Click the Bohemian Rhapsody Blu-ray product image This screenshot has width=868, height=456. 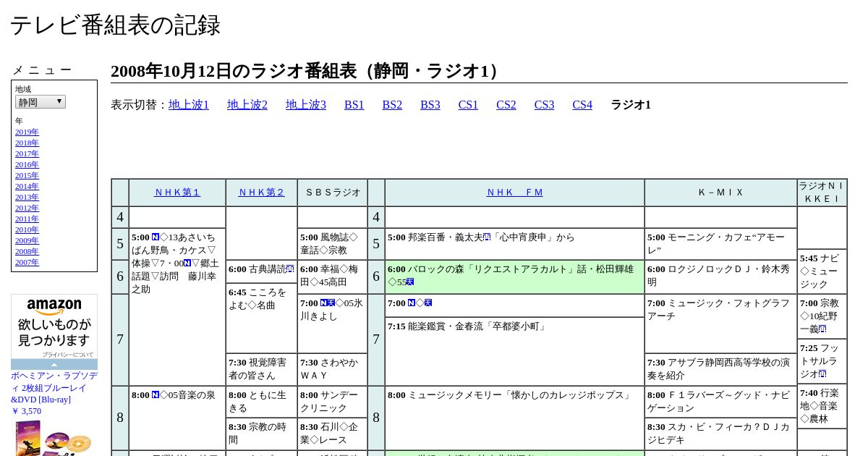54,438
